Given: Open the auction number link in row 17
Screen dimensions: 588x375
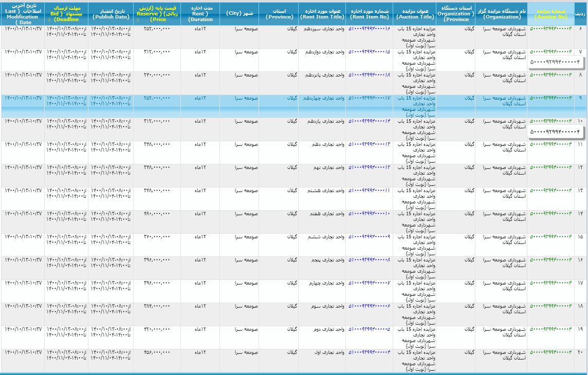Looking at the screenshot, I should 550,283.
